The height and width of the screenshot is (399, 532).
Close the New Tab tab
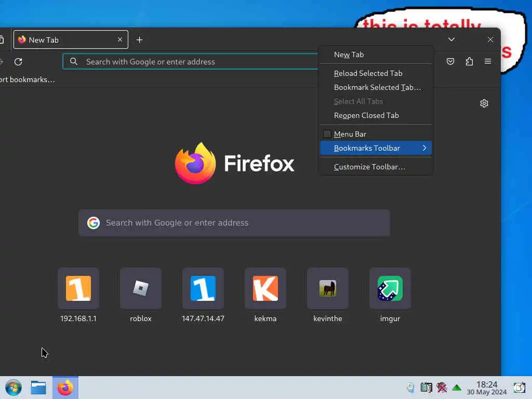(120, 39)
